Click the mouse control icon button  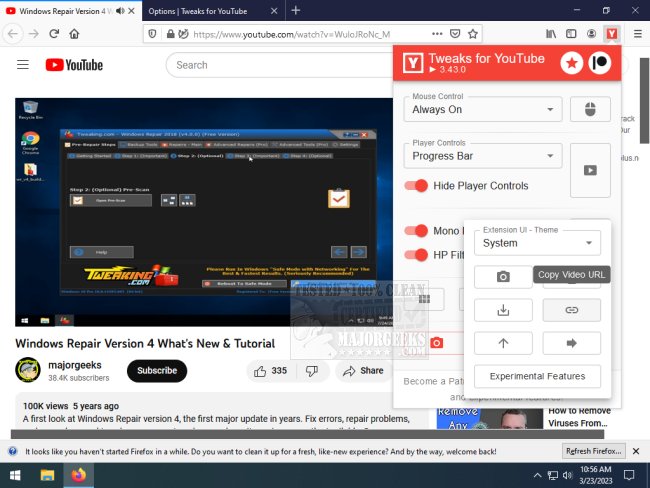tap(590, 109)
